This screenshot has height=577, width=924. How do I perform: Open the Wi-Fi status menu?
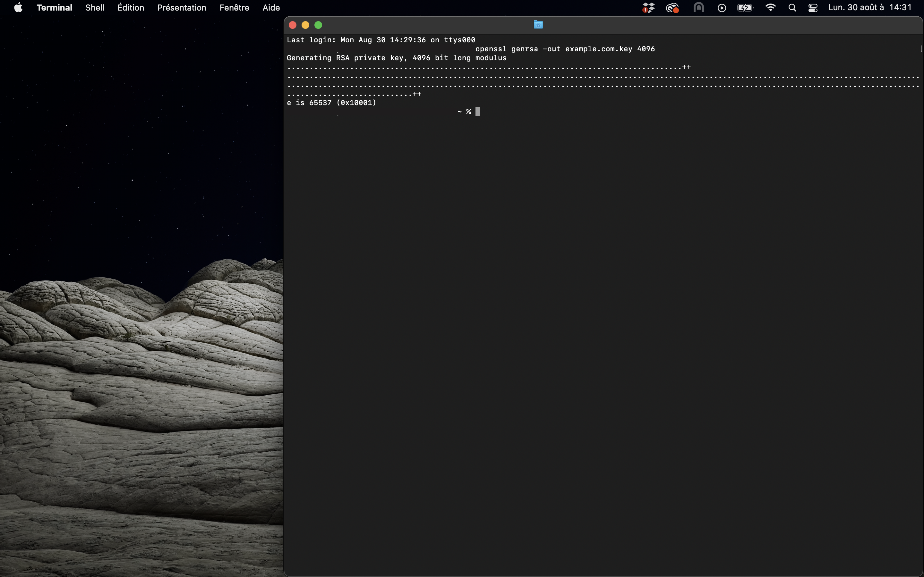tap(771, 8)
